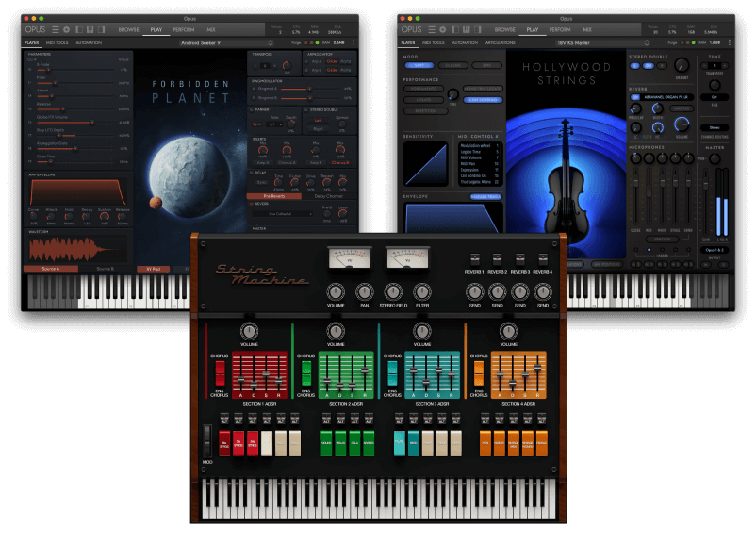Toggle the red Section 1 Chorus switch
The width and height of the screenshot is (756, 547).
[218, 373]
